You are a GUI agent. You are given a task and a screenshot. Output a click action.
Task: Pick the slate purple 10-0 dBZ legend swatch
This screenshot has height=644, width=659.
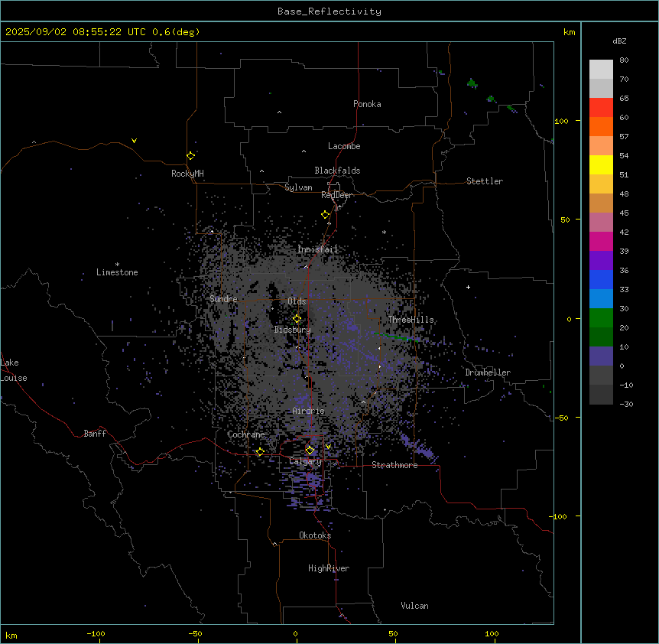point(601,356)
